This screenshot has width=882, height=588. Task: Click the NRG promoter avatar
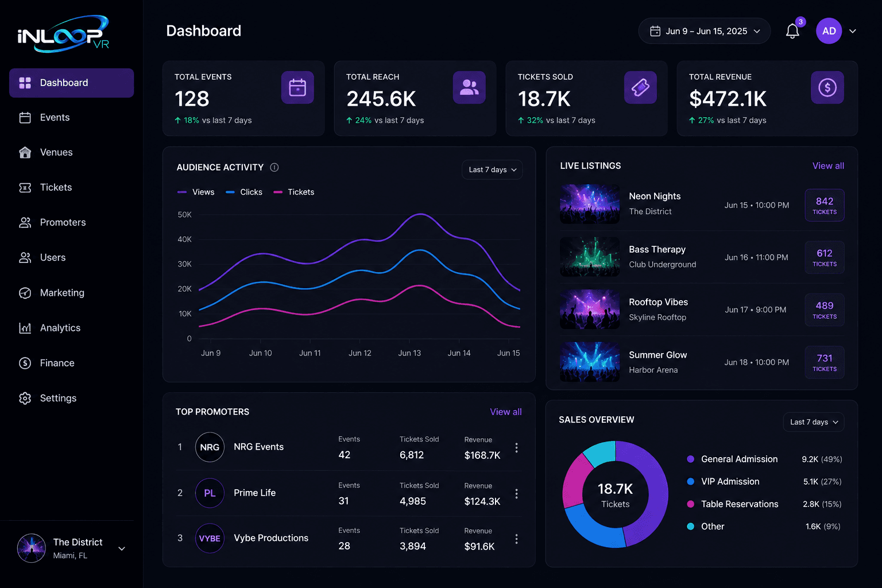coord(210,447)
